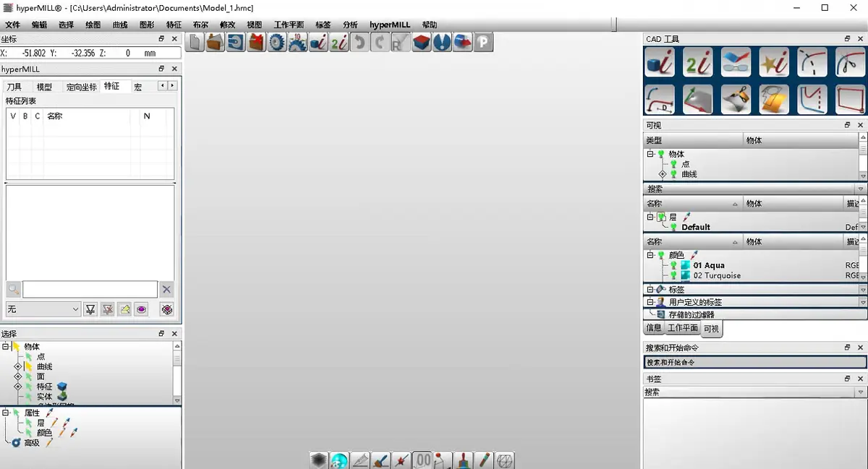Click the cyan globe icon in bottom toolbar
Image resolution: width=868 pixels, height=469 pixels.
tap(340, 460)
